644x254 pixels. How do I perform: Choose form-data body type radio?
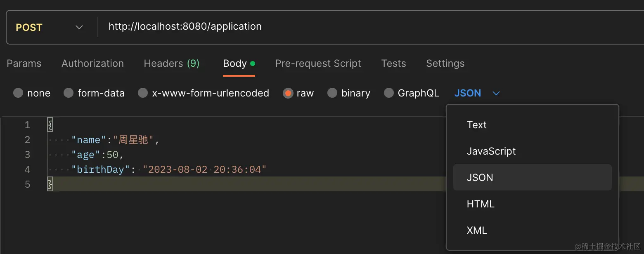point(69,93)
